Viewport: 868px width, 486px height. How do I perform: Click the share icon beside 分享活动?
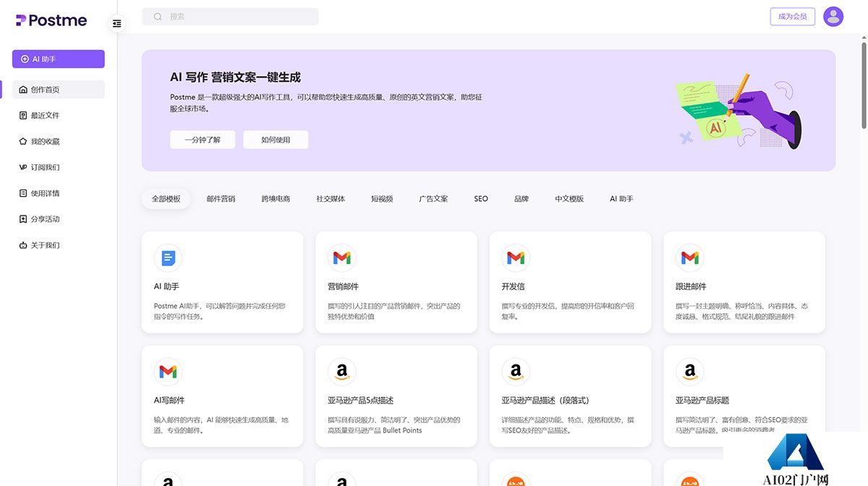tap(23, 219)
